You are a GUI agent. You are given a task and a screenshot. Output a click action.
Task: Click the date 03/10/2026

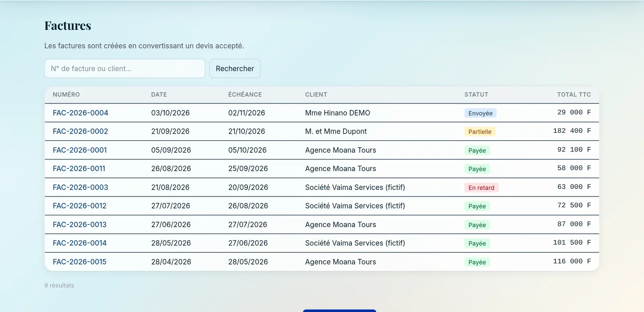tap(171, 113)
